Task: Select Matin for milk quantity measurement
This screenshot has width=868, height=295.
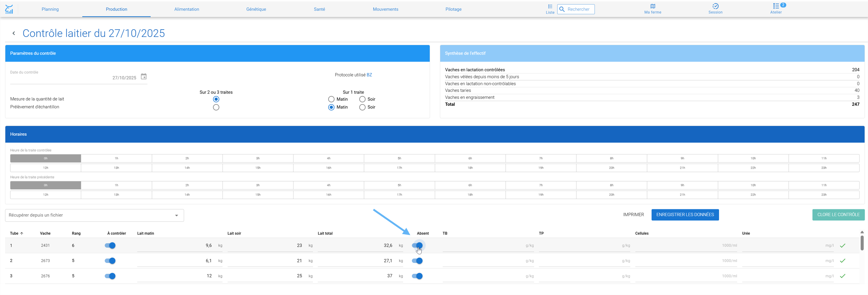Action: point(331,99)
